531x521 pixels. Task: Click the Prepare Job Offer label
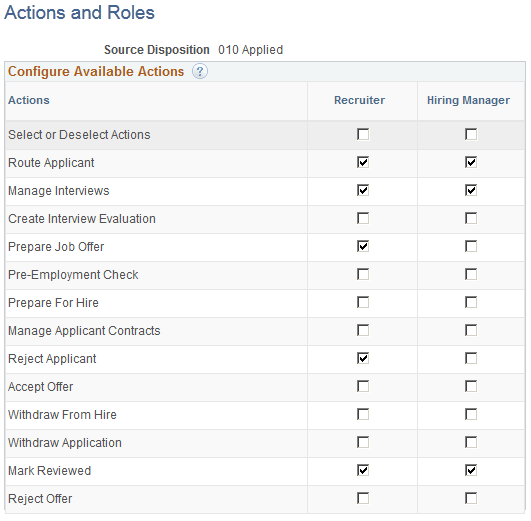[x=56, y=247]
